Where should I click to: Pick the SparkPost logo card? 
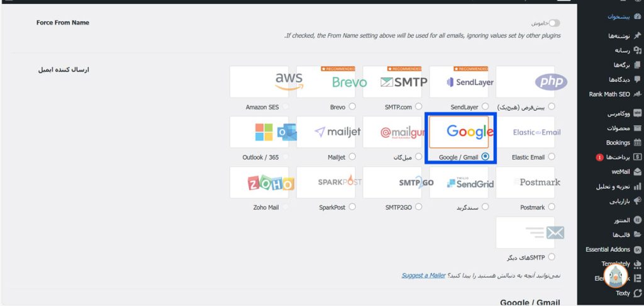tap(326, 182)
